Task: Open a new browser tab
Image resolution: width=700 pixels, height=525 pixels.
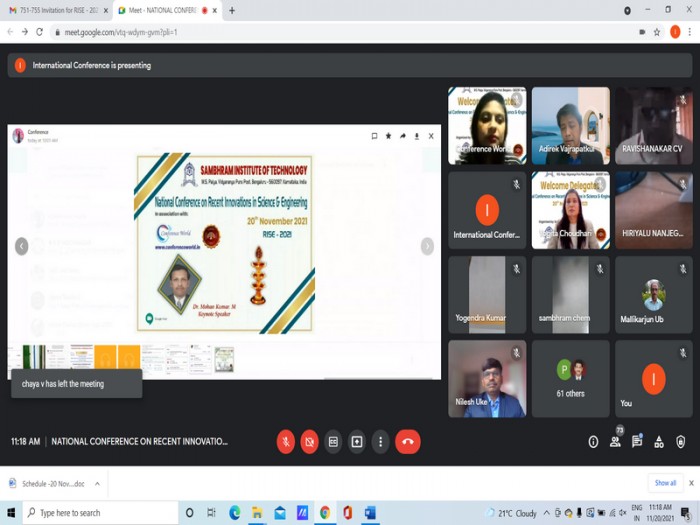Action: [x=232, y=10]
